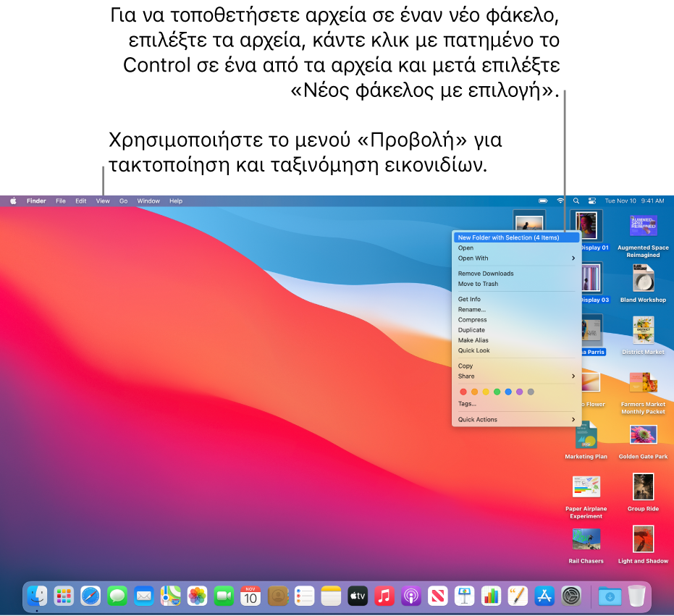
Task: Choose Get Info in context menu
Action: 516,299
